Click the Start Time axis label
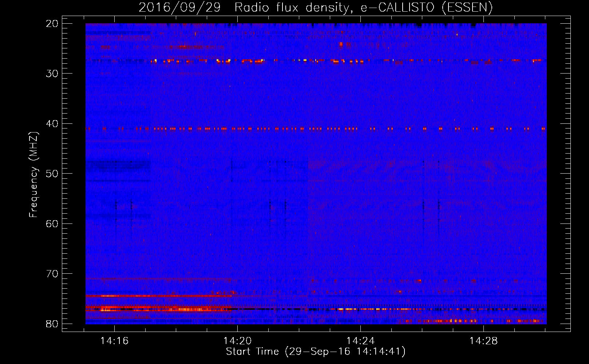589x364 pixels. pyautogui.click(x=316, y=352)
